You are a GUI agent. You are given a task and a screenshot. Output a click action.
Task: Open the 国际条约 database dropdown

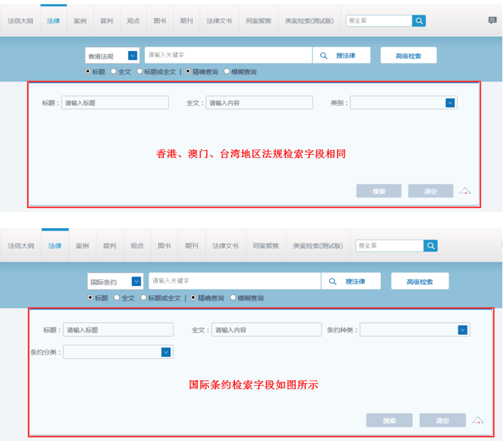[136, 282]
